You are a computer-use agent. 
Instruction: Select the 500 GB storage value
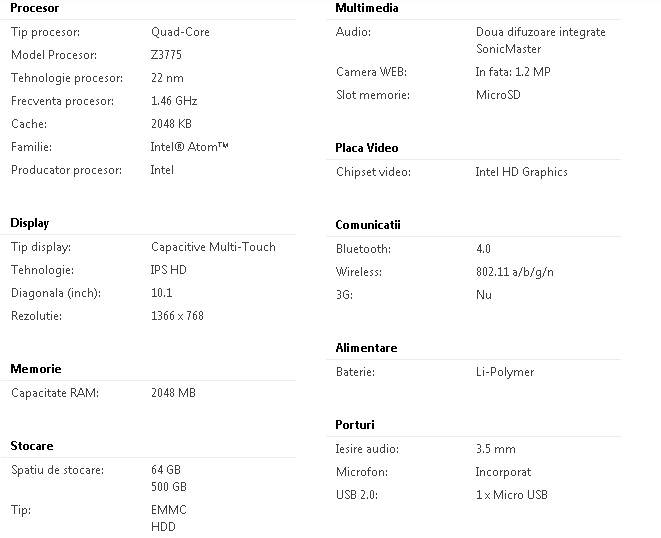[x=169, y=487]
